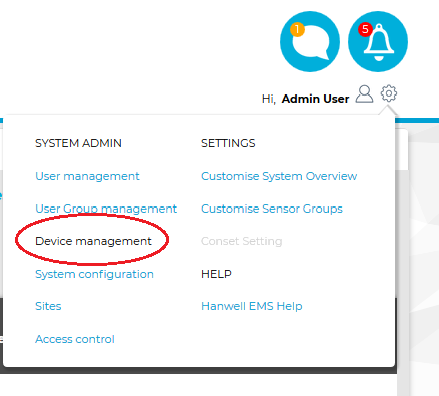Select Device management menu entry

(93, 241)
